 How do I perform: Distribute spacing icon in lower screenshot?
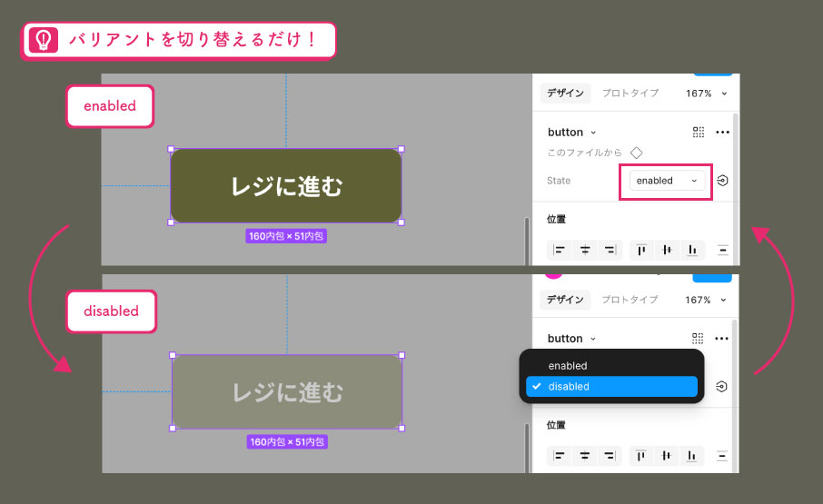[x=722, y=456]
